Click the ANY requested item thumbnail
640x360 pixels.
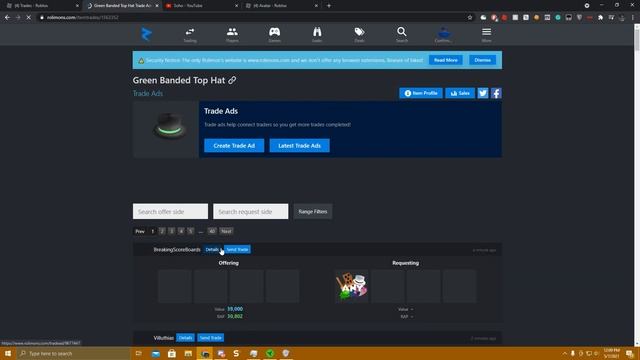[351, 286]
